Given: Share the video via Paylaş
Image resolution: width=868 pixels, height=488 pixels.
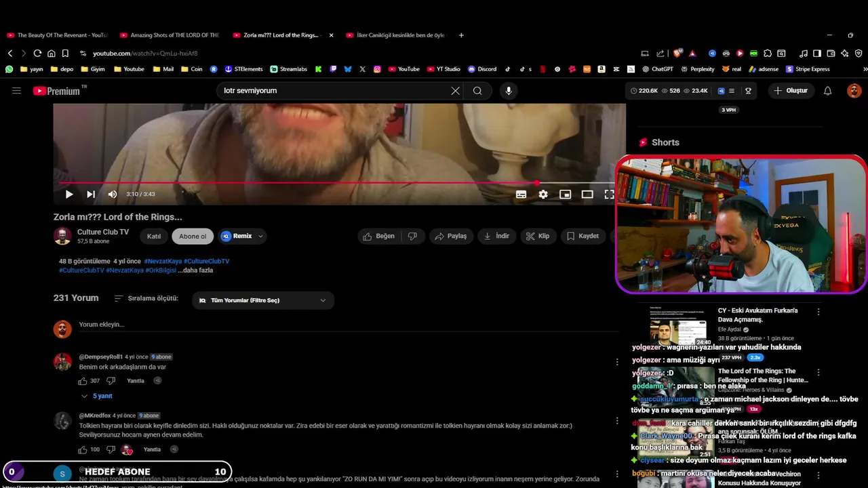Looking at the screenshot, I should tap(451, 237).
